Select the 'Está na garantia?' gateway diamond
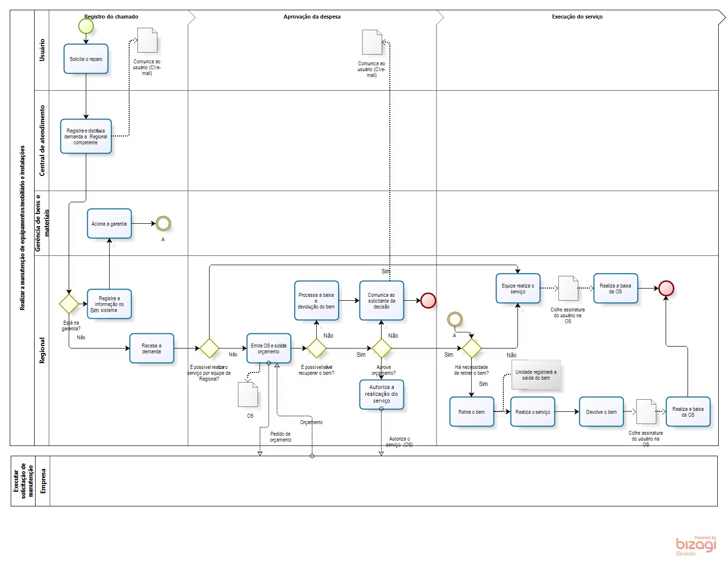The height and width of the screenshot is (561, 728). [x=69, y=304]
